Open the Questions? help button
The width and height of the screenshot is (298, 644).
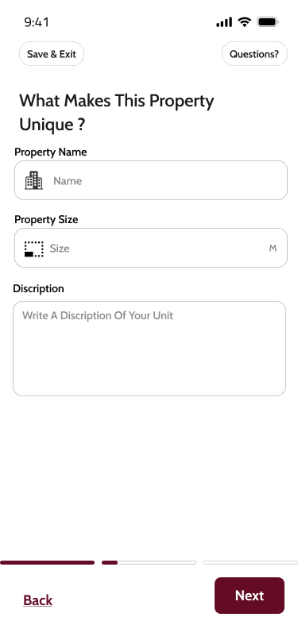click(254, 54)
